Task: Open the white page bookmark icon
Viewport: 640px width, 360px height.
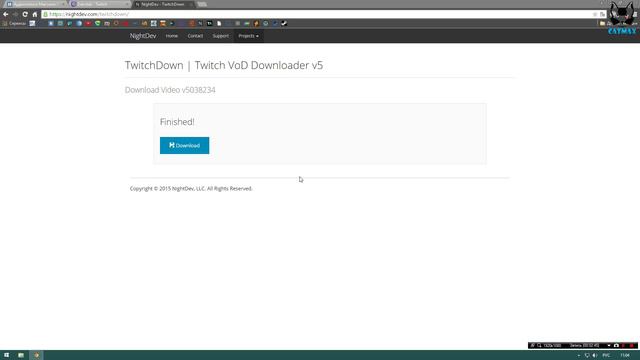Action: [x=219, y=24]
